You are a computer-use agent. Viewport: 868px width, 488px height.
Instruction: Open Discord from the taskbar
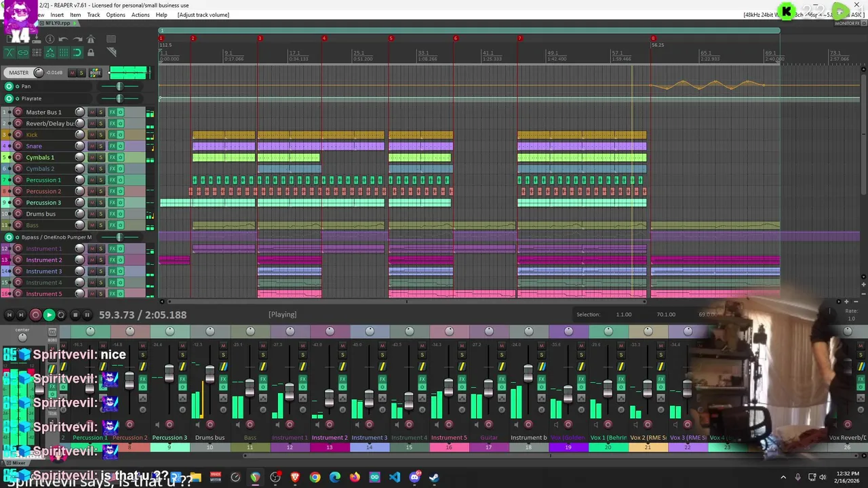[414, 477]
